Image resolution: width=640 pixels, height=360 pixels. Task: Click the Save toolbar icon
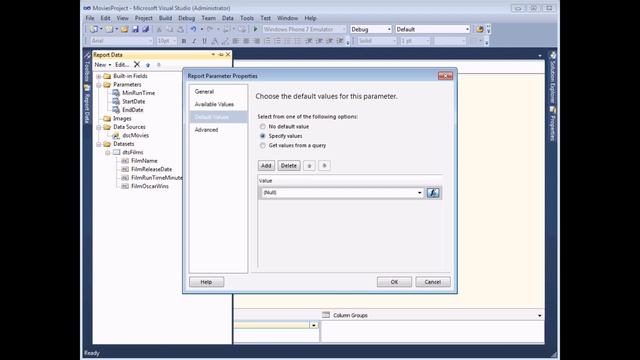point(135,29)
